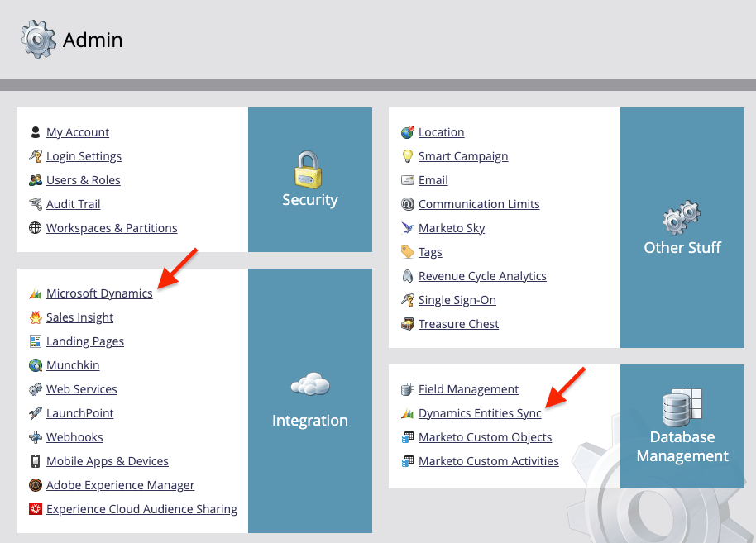Click the key icon beside Login Settings

pyautogui.click(x=35, y=155)
